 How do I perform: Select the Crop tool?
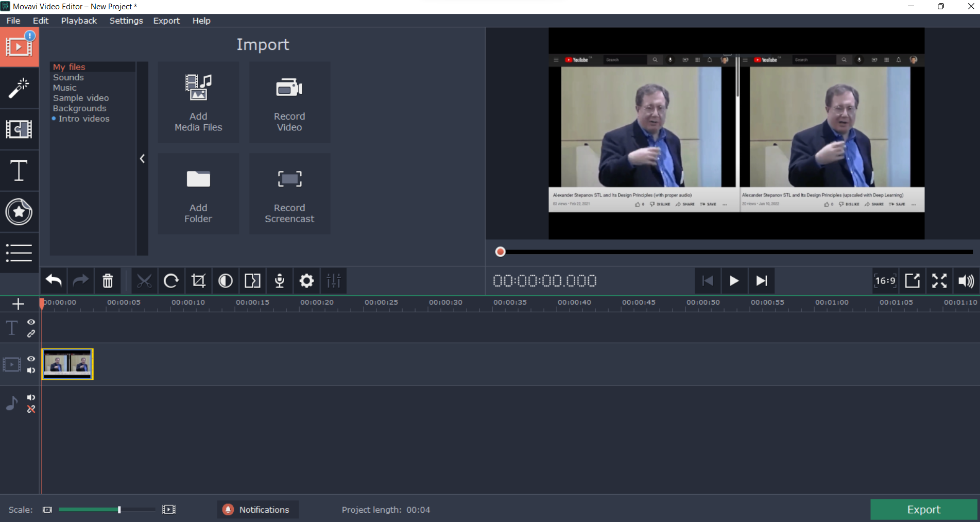198,281
